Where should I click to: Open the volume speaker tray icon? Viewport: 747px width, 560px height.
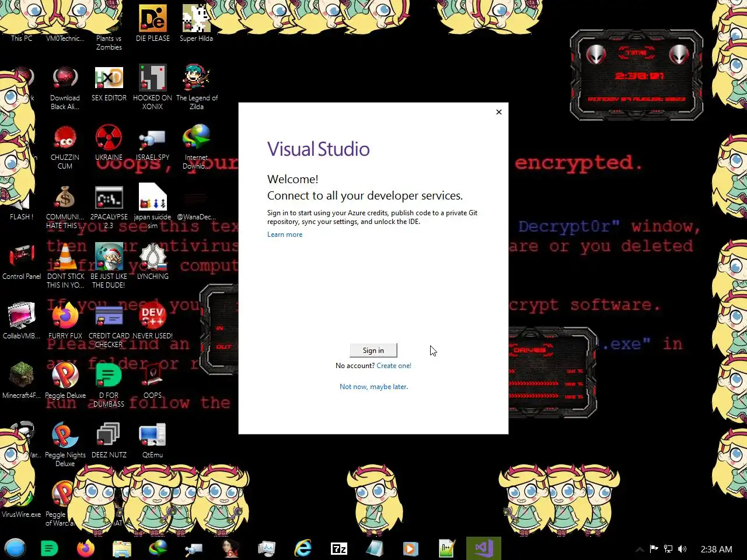pyautogui.click(x=682, y=549)
